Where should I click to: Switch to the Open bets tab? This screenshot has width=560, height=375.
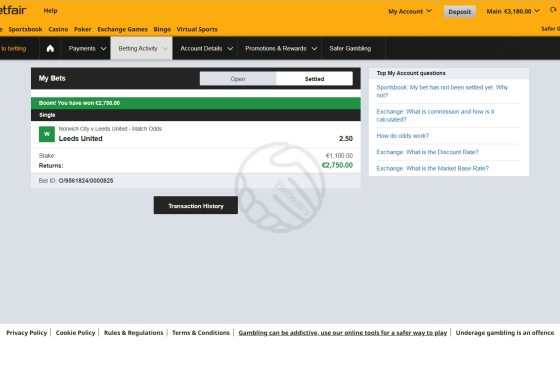238,79
